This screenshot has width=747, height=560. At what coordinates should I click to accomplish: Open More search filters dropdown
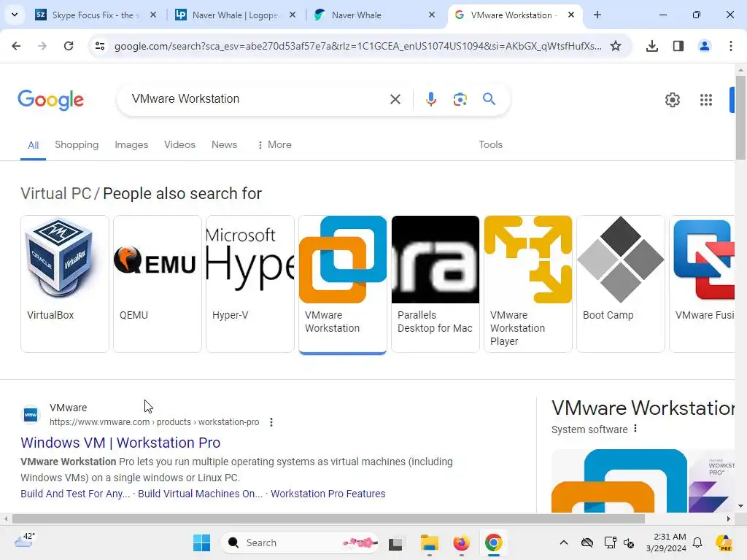click(x=274, y=145)
